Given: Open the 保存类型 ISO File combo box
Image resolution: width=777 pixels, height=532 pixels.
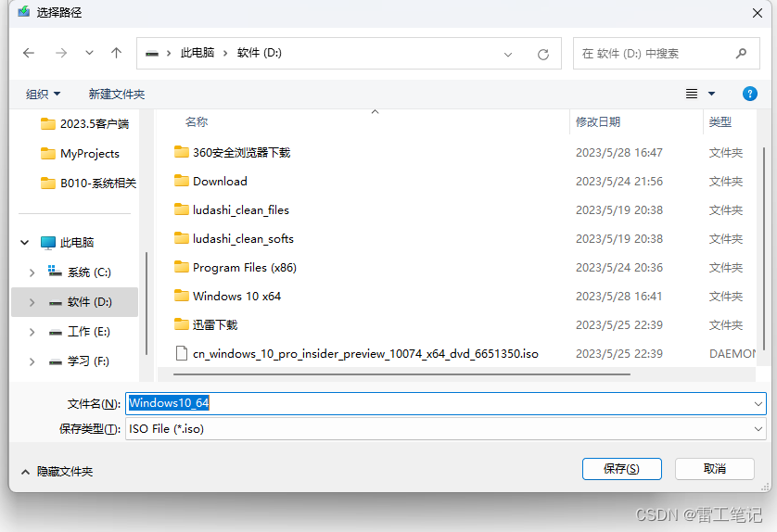Looking at the screenshot, I should (x=445, y=429).
